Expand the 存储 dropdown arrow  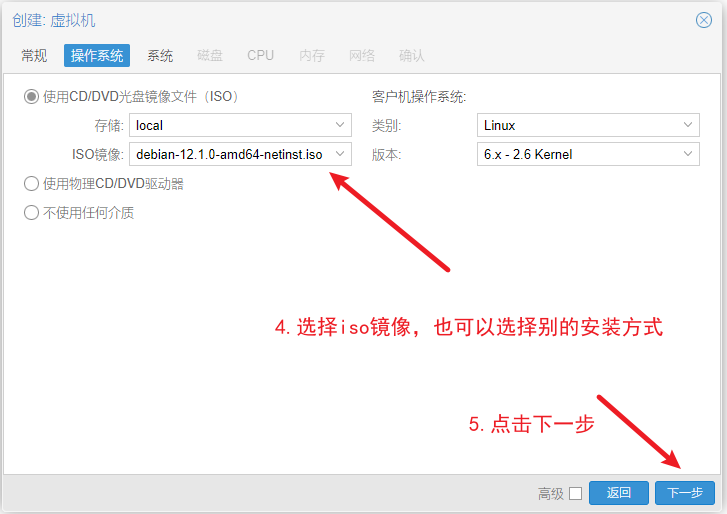tap(340, 126)
